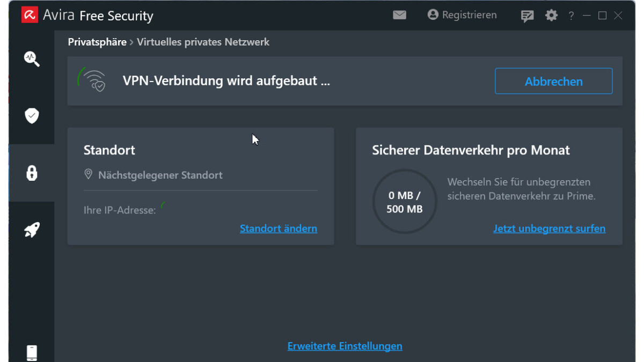Click the Avira logo in the corner
This screenshot has height=362, width=644.
(x=30, y=14)
